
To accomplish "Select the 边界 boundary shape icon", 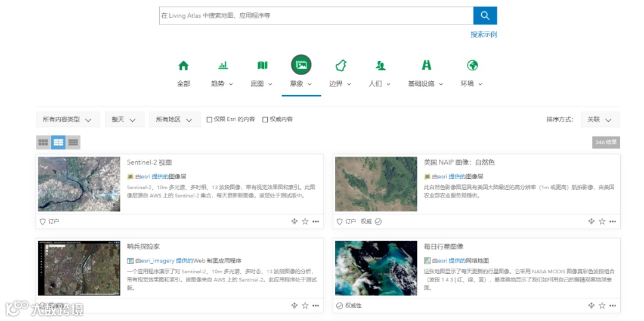I will pyautogui.click(x=341, y=66).
